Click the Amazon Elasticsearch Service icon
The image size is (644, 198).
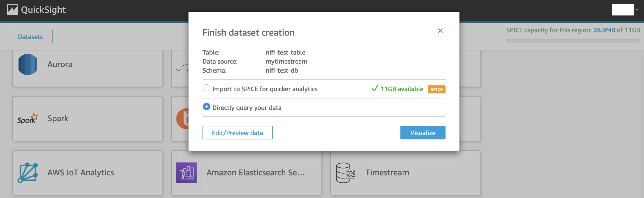[x=187, y=173]
